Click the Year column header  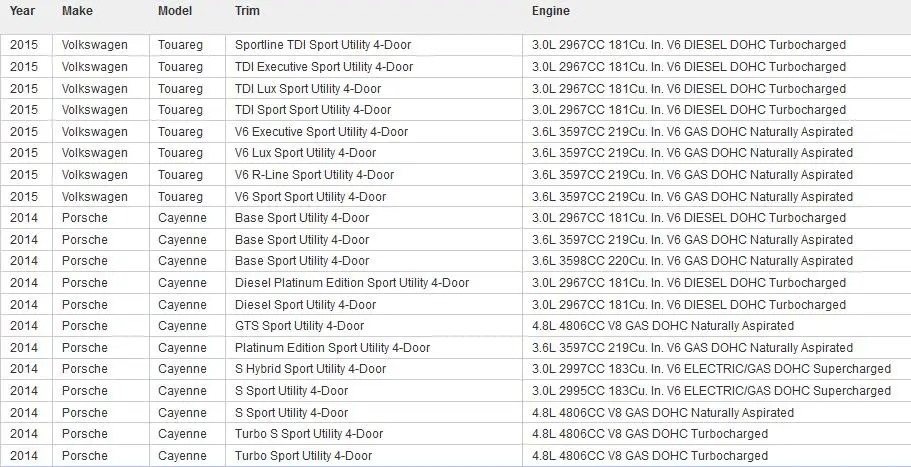pyautogui.click(x=23, y=11)
